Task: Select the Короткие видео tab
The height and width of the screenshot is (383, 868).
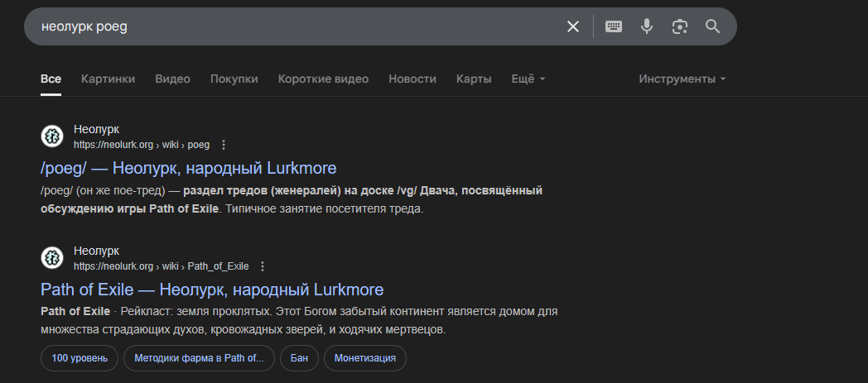Action: coord(323,79)
